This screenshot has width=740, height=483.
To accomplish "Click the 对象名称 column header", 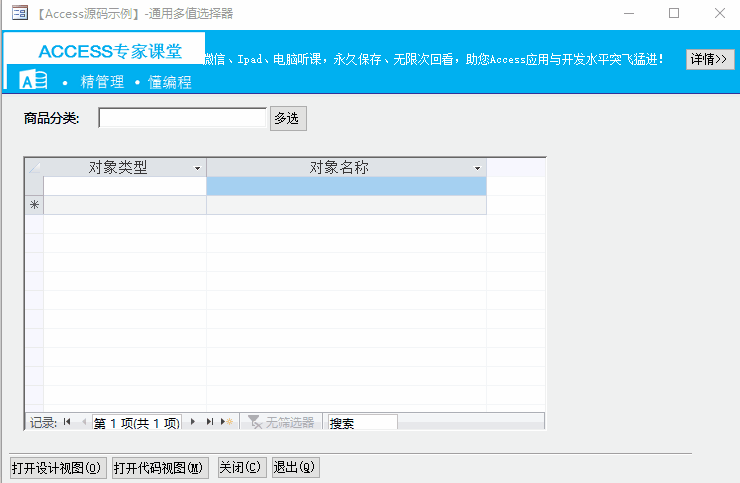I will coord(346,167).
